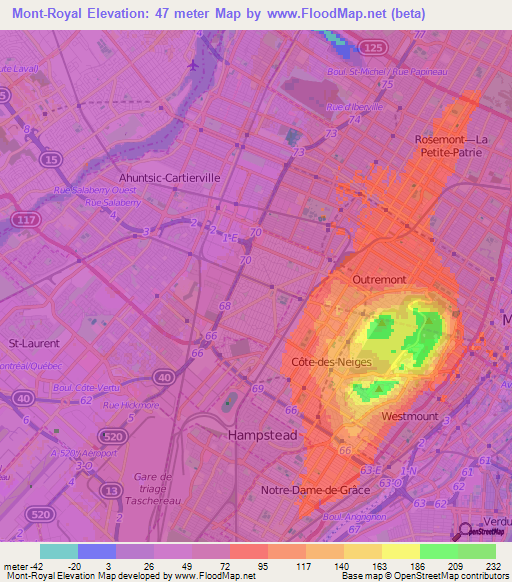Click the exit 69 number
Image resolution: width=512 pixels, height=582 pixels.
(258, 389)
